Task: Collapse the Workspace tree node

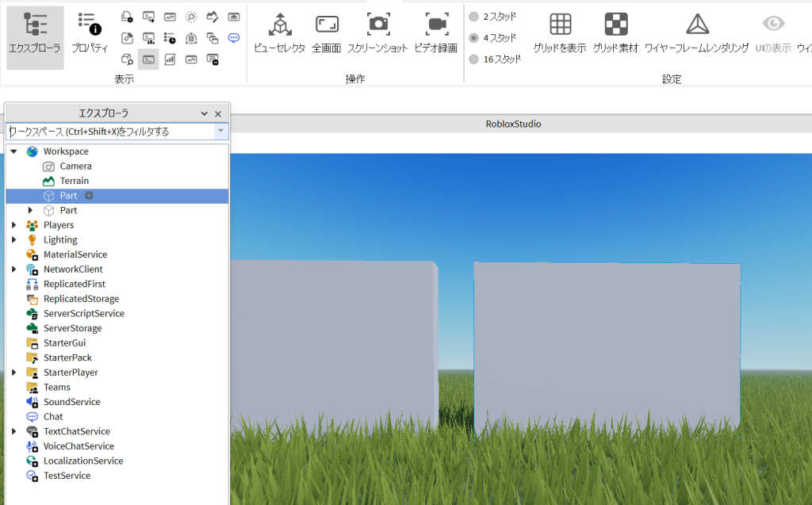Action: coord(14,151)
